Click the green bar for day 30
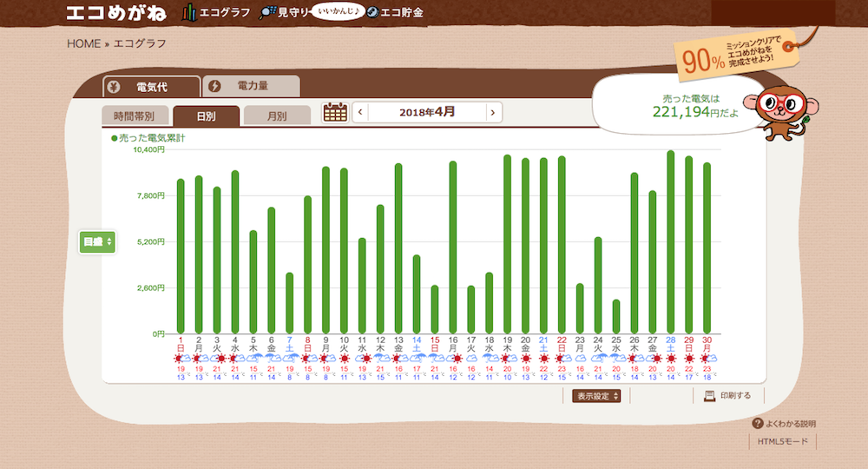Image resolution: width=868 pixels, height=469 pixels. coord(707,248)
